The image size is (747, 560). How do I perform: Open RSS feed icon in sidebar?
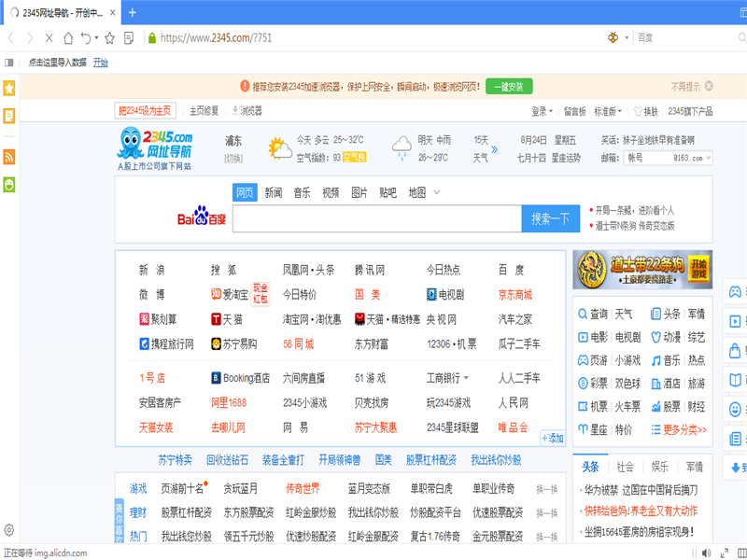tap(9, 157)
